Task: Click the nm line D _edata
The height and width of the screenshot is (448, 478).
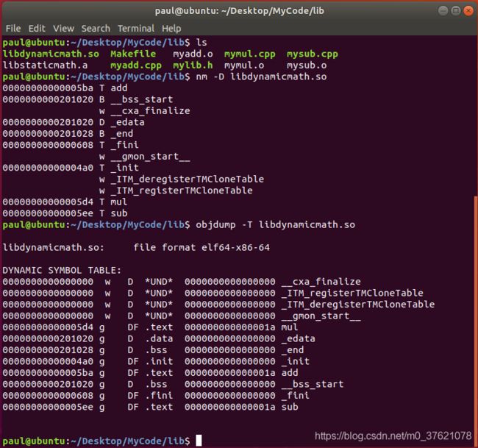Action: (x=74, y=122)
